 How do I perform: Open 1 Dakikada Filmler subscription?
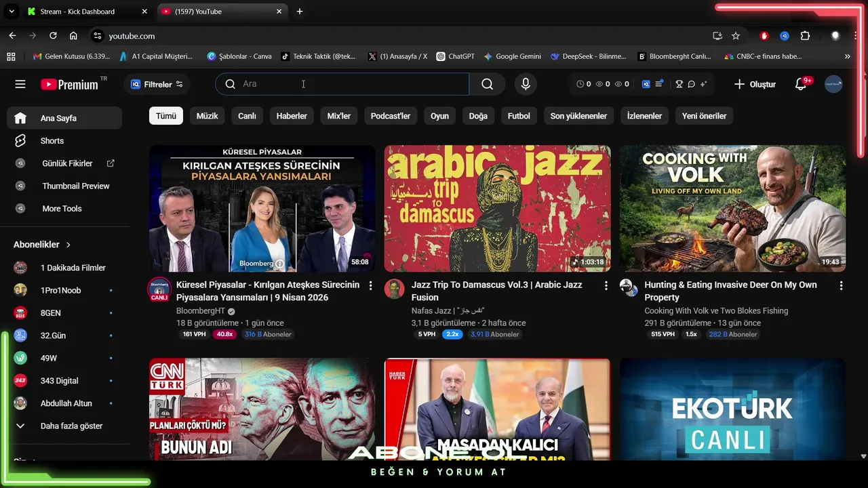(x=64, y=268)
